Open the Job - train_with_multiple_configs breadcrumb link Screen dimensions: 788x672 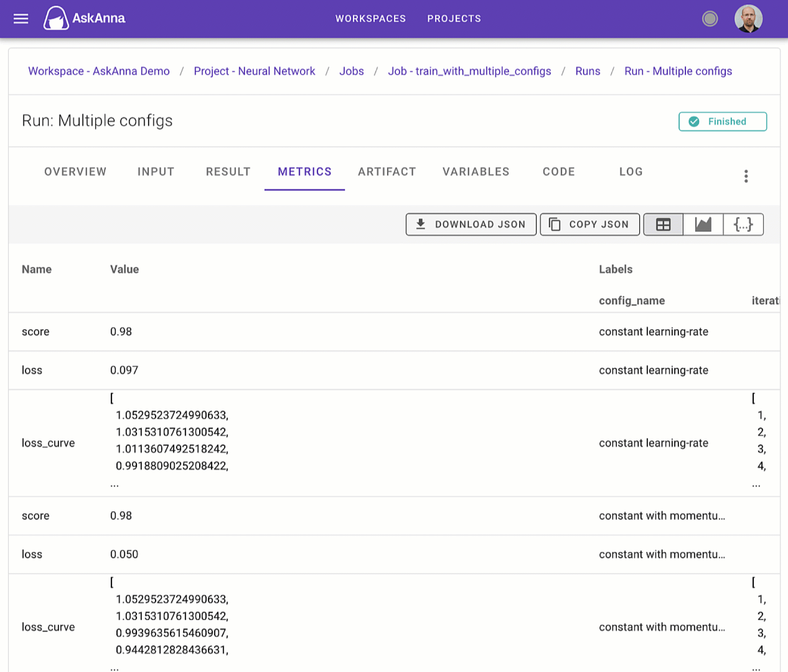[469, 71]
